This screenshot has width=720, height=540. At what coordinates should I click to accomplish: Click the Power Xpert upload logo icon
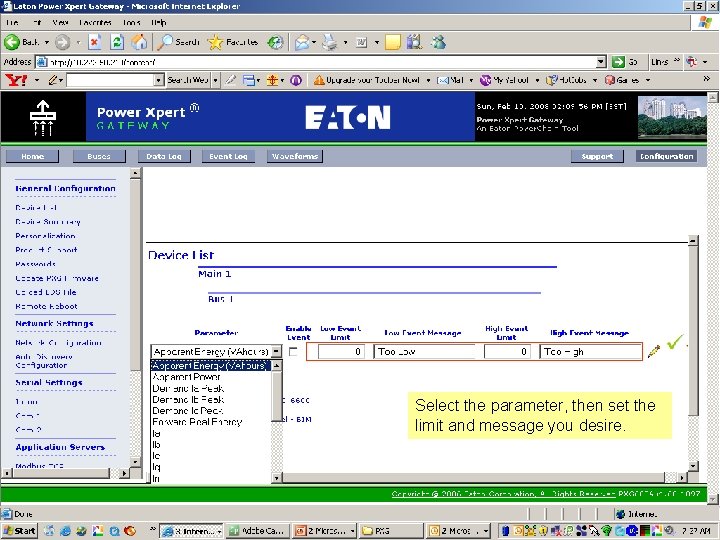tap(43, 118)
